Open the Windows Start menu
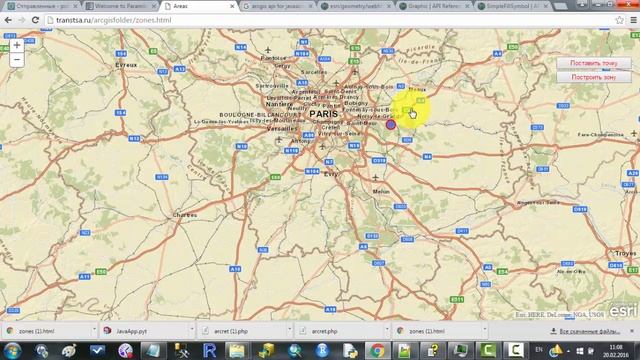 (12, 351)
